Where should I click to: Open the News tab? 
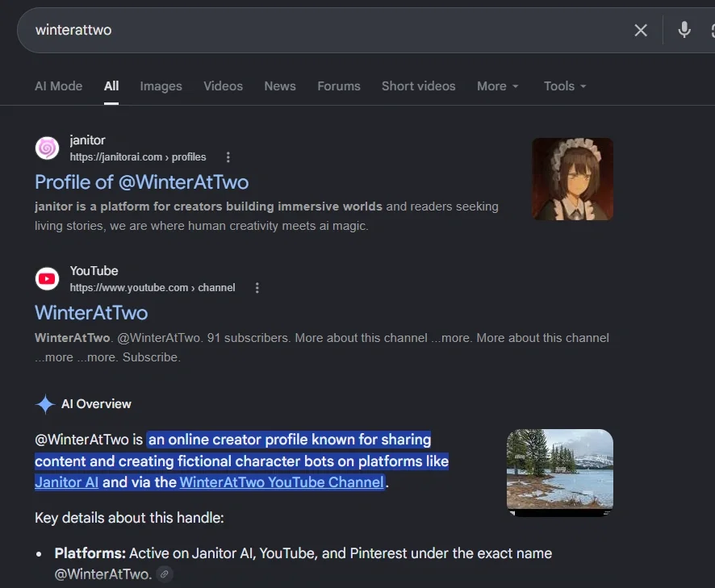pos(280,86)
